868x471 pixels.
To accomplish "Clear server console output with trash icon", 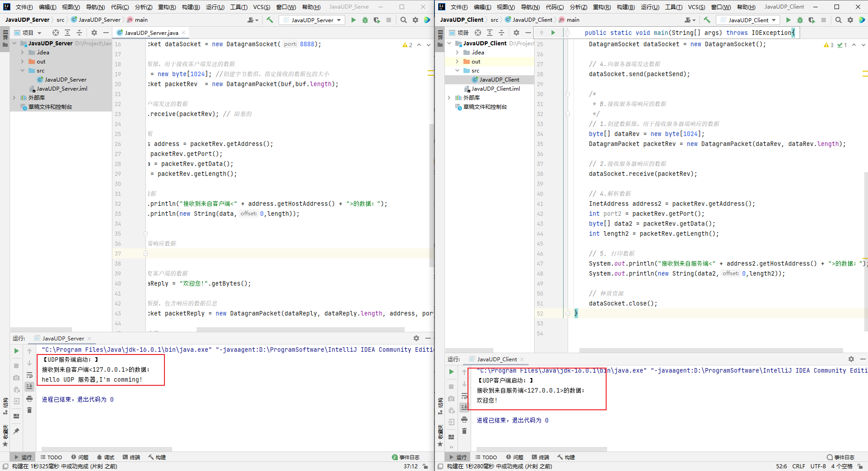I will click(29, 409).
